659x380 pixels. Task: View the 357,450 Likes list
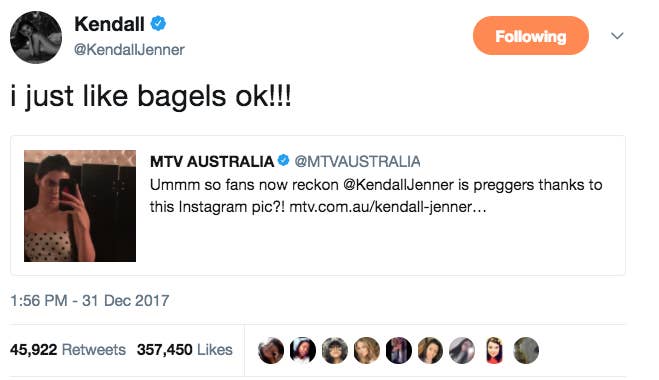click(x=185, y=350)
